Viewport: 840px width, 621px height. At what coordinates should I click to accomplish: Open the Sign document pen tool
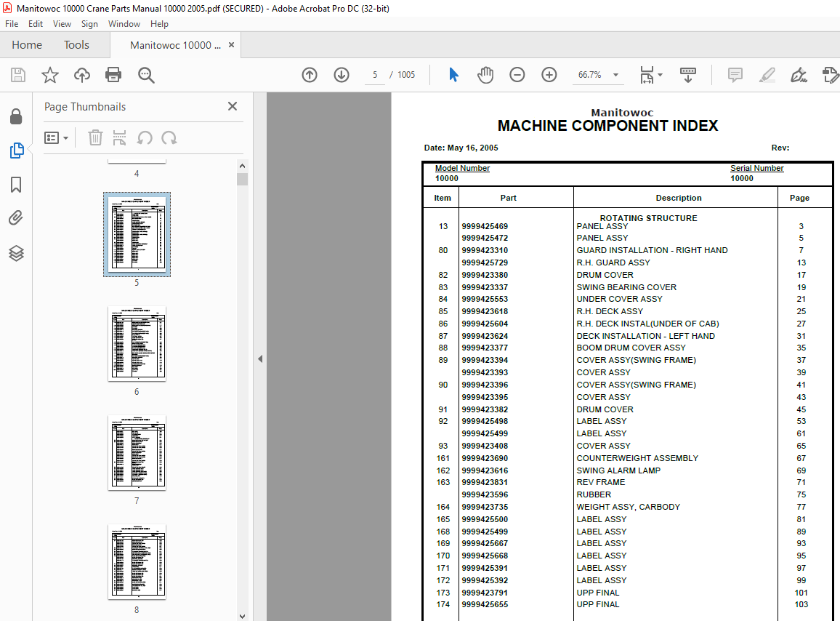[799, 75]
